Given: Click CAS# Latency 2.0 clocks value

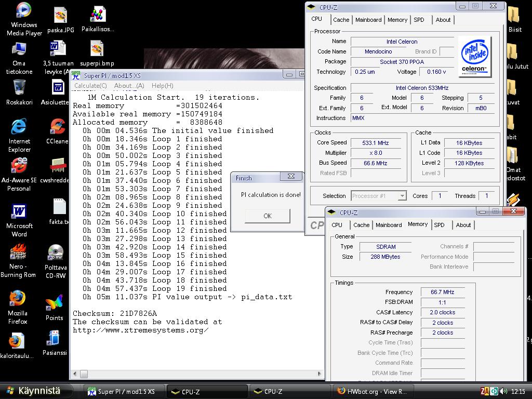Looking at the screenshot, I should (x=443, y=312).
